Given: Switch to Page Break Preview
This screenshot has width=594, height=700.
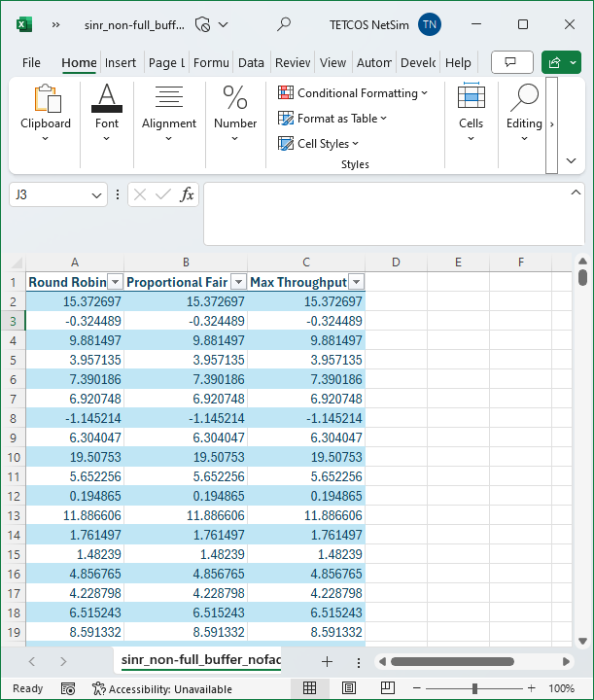Looking at the screenshot, I should [x=387, y=688].
